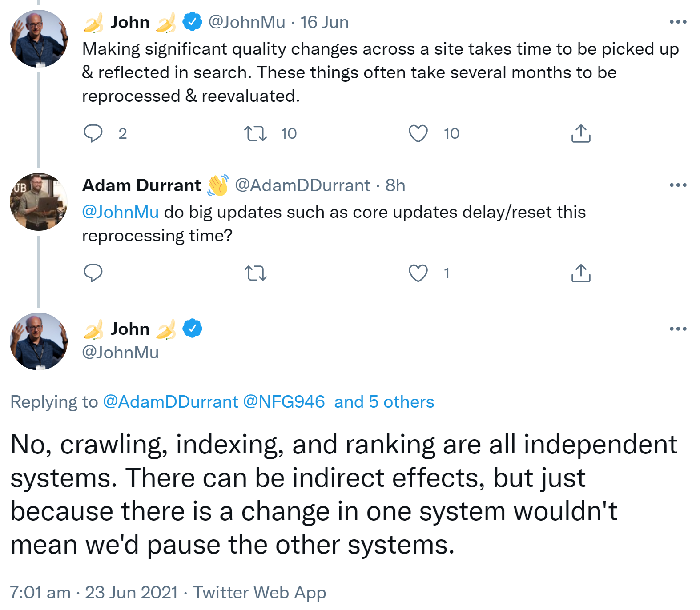700x610 pixels.
Task: Retweet Adam Durrant's question tweet
Action: tap(256, 273)
